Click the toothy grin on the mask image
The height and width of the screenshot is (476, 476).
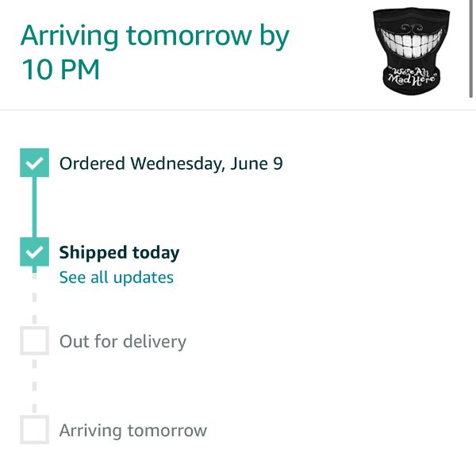[x=410, y=44]
